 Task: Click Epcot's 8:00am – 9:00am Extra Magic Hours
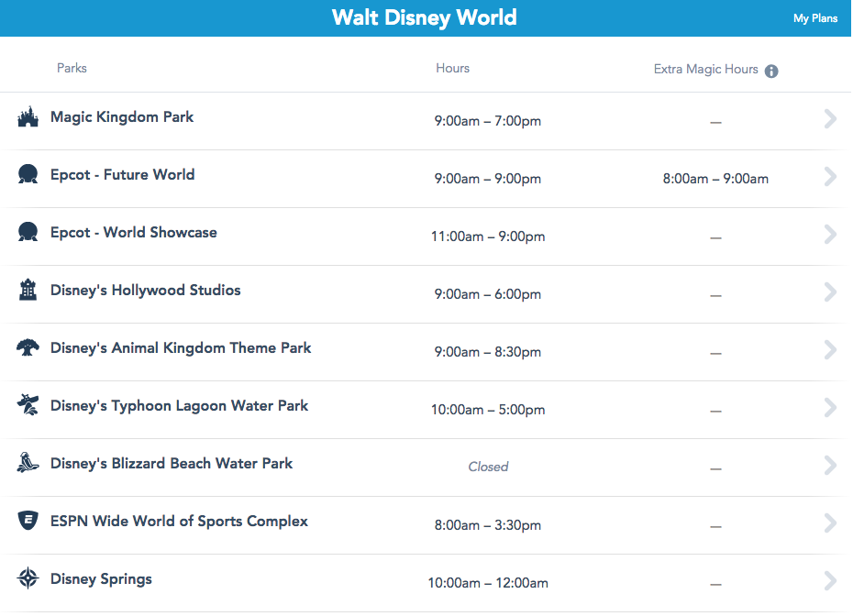coord(715,179)
